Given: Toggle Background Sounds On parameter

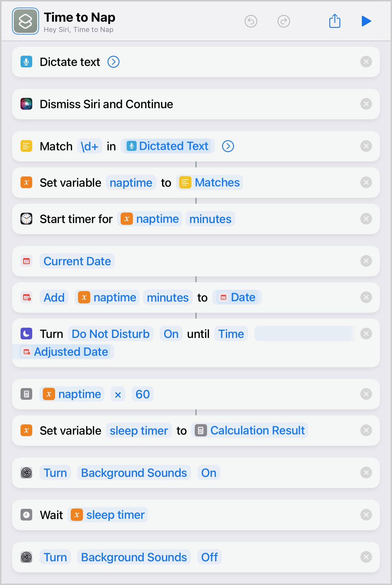Looking at the screenshot, I should [209, 473].
